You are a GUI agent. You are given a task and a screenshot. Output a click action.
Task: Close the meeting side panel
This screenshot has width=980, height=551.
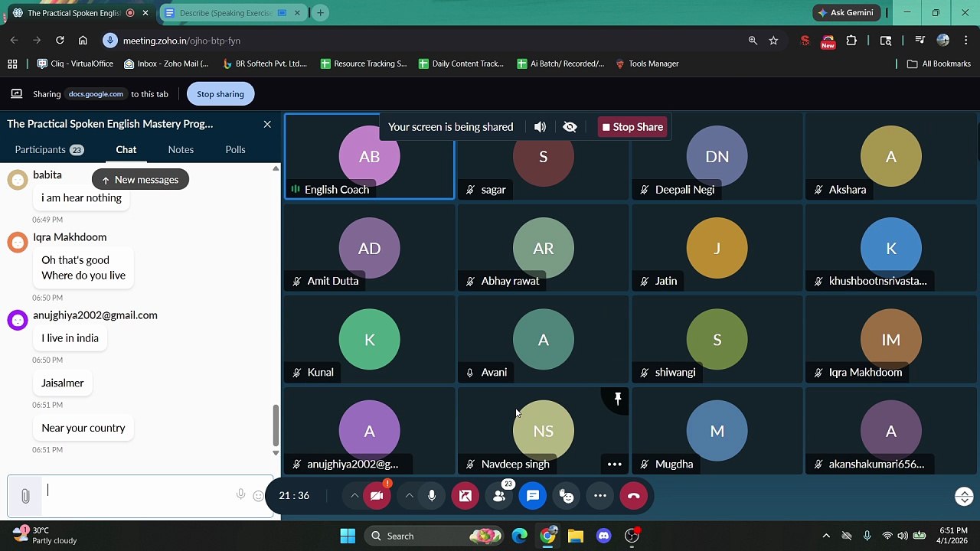tap(267, 124)
